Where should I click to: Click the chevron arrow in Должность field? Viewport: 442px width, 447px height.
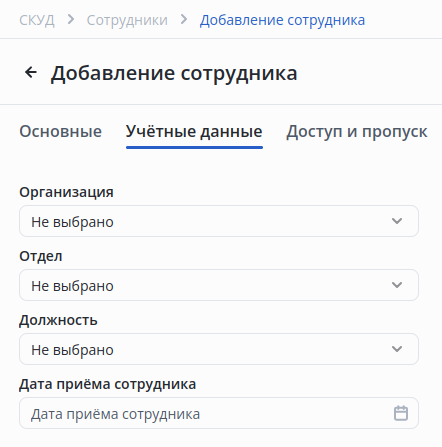click(397, 349)
